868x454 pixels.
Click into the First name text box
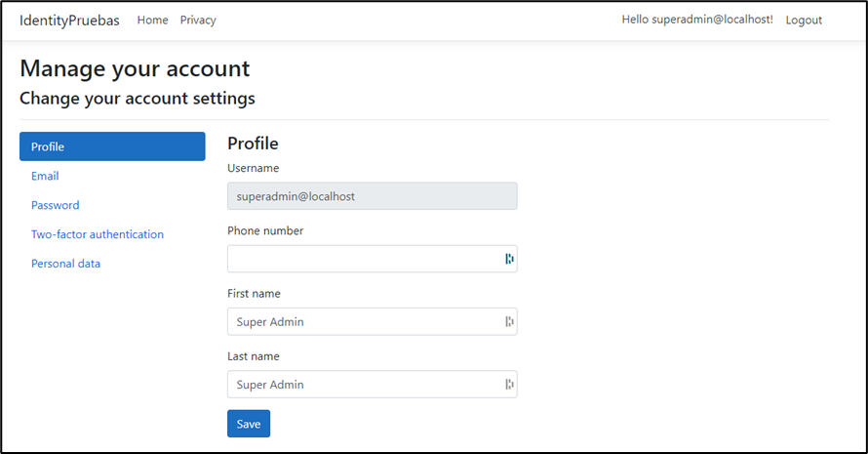tap(361, 322)
